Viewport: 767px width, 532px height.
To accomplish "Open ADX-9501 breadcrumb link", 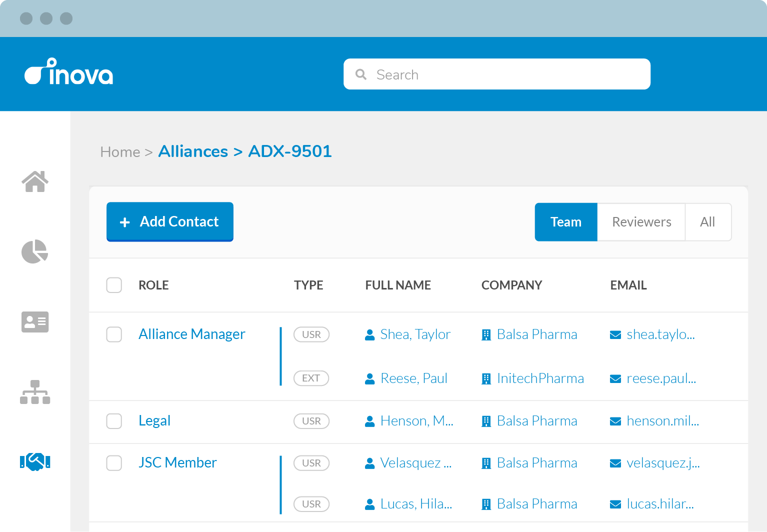I will [290, 151].
